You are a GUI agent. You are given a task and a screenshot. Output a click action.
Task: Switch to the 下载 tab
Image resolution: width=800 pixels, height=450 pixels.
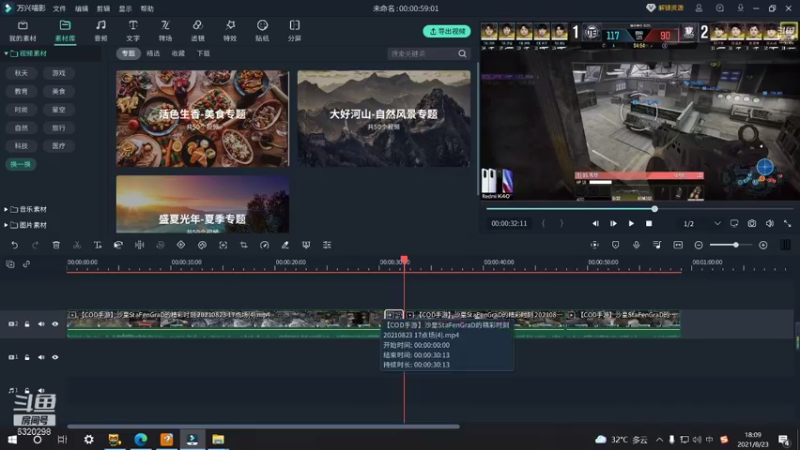pyautogui.click(x=203, y=54)
